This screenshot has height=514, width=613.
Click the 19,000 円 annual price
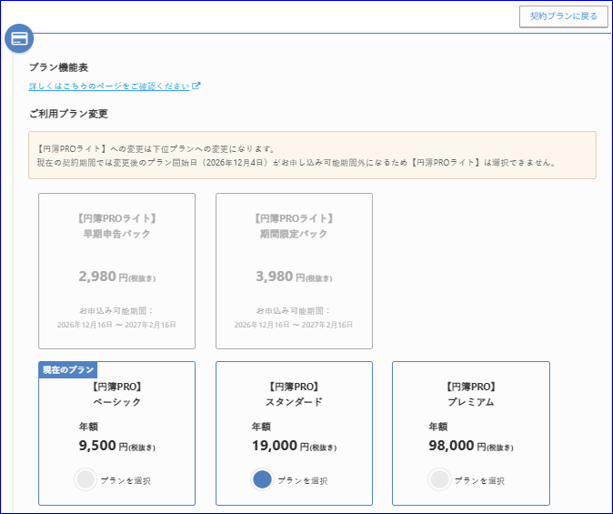294,446
